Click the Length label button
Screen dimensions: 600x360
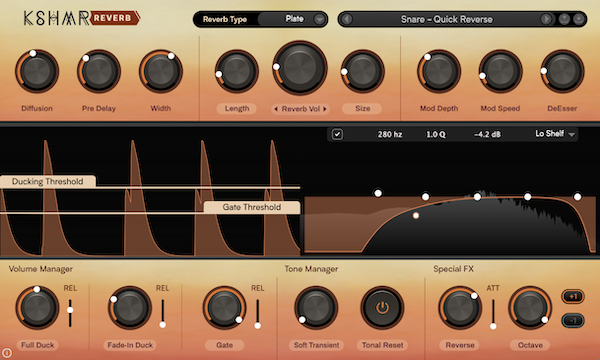tap(236, 109)
